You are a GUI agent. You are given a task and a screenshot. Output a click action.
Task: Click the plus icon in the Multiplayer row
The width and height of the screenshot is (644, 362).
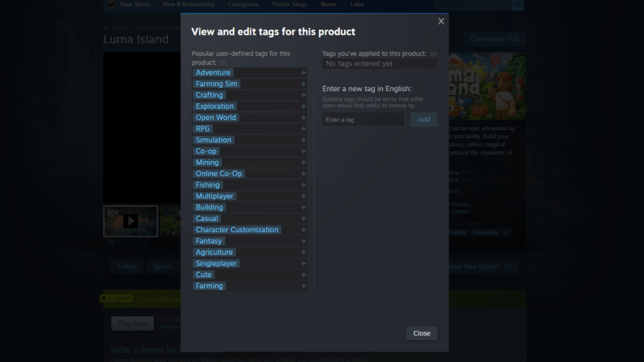click(303, 196)
